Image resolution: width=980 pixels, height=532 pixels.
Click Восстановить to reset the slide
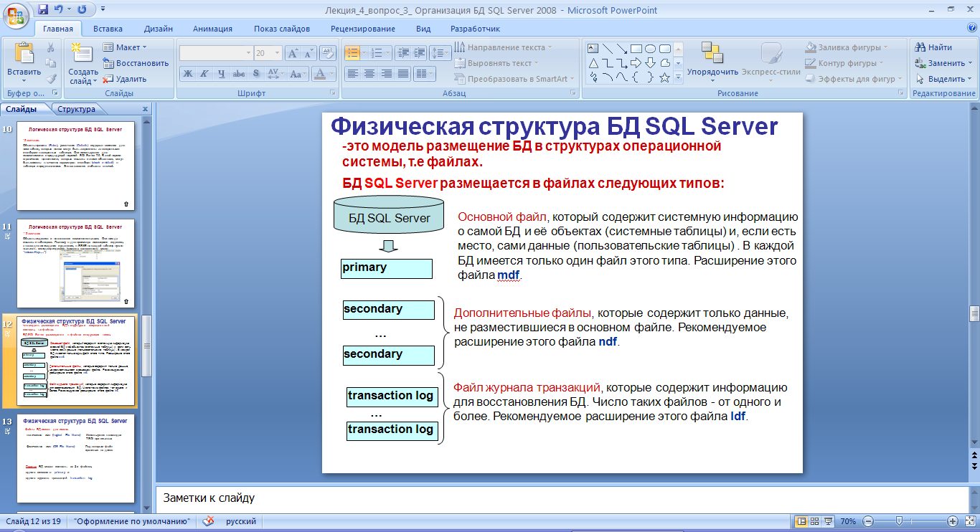click(136, 63)
